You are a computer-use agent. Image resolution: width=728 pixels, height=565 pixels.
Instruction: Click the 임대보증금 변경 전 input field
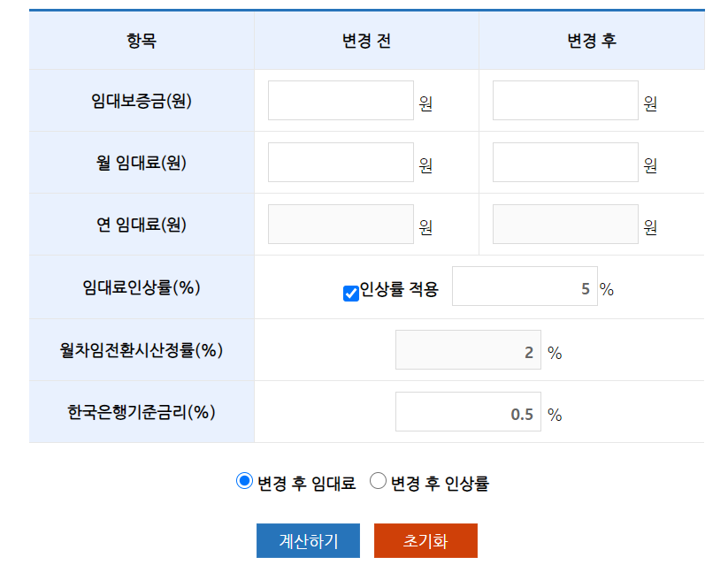tap(341, 100)
